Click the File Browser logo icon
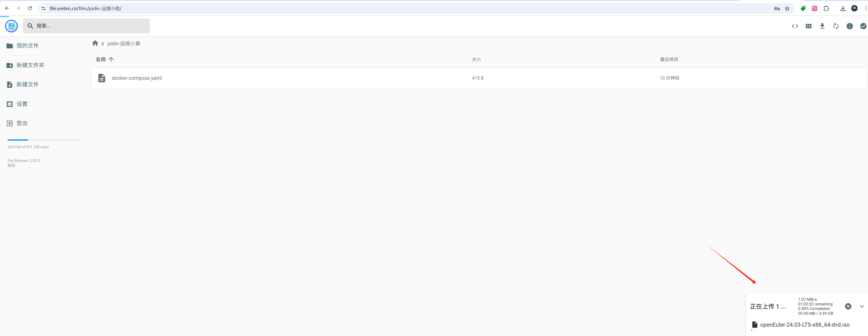 tap(11, 26)
